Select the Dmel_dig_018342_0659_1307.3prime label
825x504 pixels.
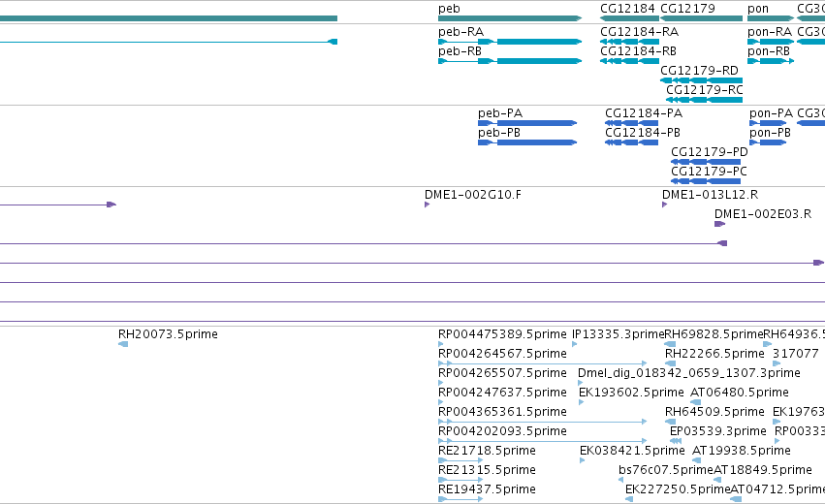(x=689, y=373)
